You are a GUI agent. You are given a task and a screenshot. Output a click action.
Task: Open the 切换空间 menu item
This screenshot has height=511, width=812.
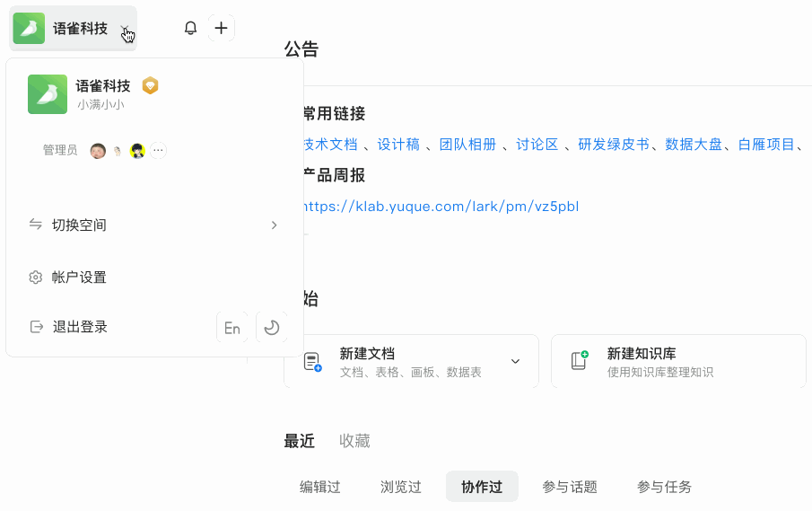click(154, 225)
